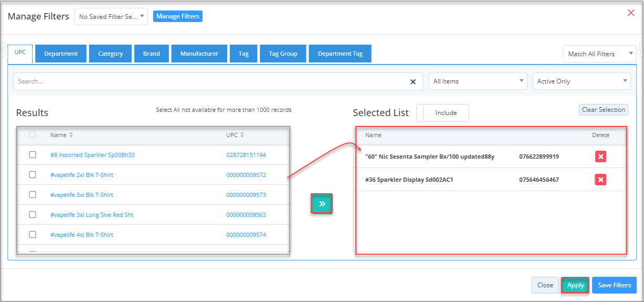Image resolution: width=644 pixels, height=302 pixels.
Task: Clear the search field with X icon
Action: click(413, 81)
